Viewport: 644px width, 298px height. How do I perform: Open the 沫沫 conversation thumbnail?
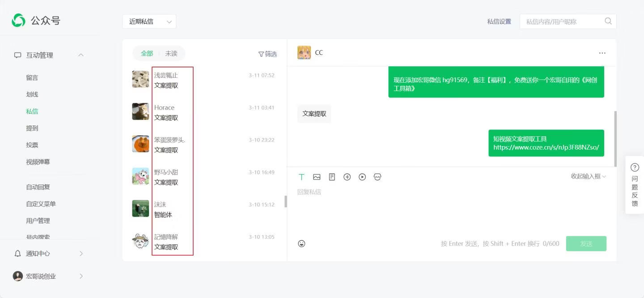click(x=140, y=208)
